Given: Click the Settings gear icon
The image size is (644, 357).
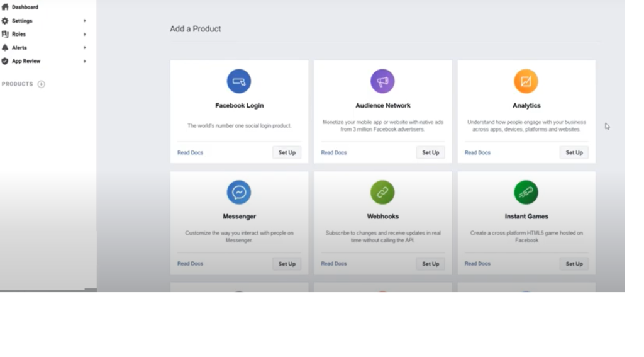Looking at the screenshot, I should (5, 21).
